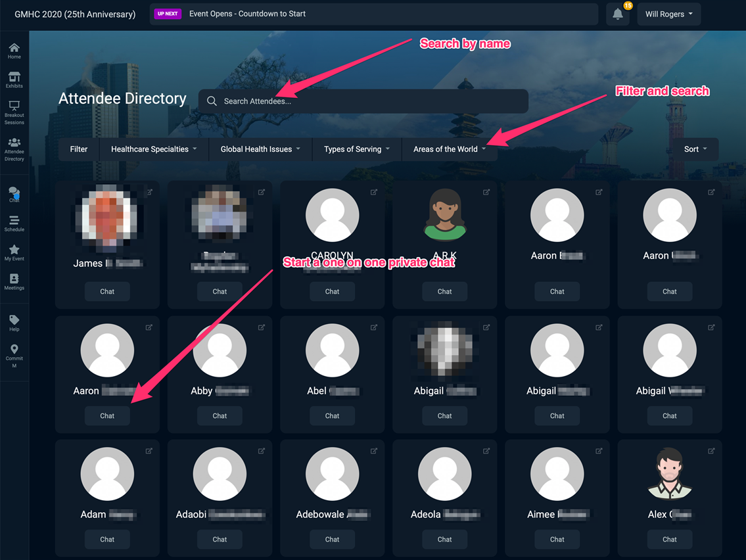746x560 pixels.
Task: Click the Search Attendees input field
Action: tap(368, 101)
